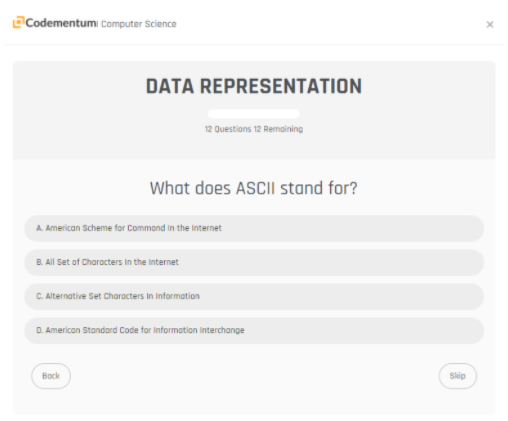Go to the previous question with Back
This screenshot has height=421, width=508.
tap(51, 376)
